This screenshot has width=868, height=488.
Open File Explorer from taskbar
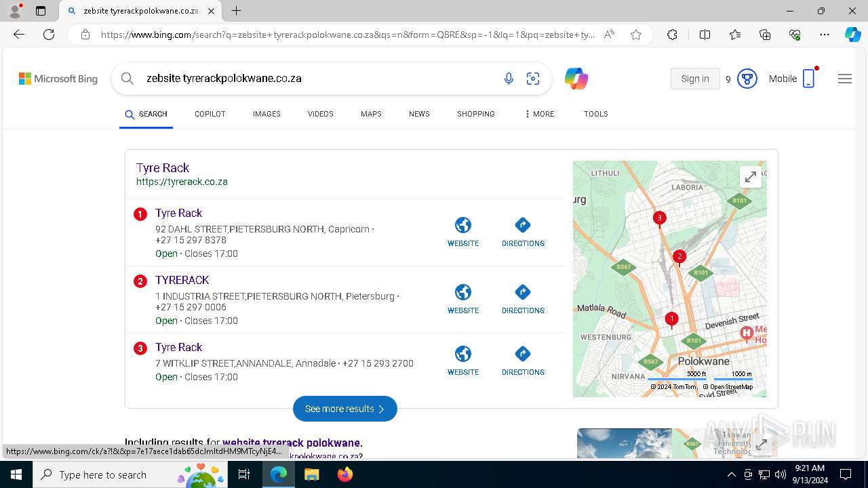(x=311, y=474)
